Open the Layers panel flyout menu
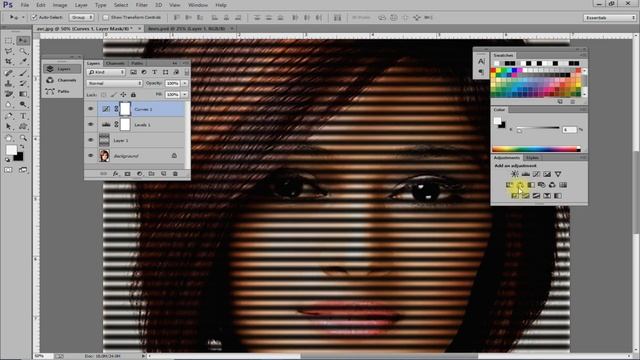The width and height of the screenshot is (640, 360). [x=186, y=63]
